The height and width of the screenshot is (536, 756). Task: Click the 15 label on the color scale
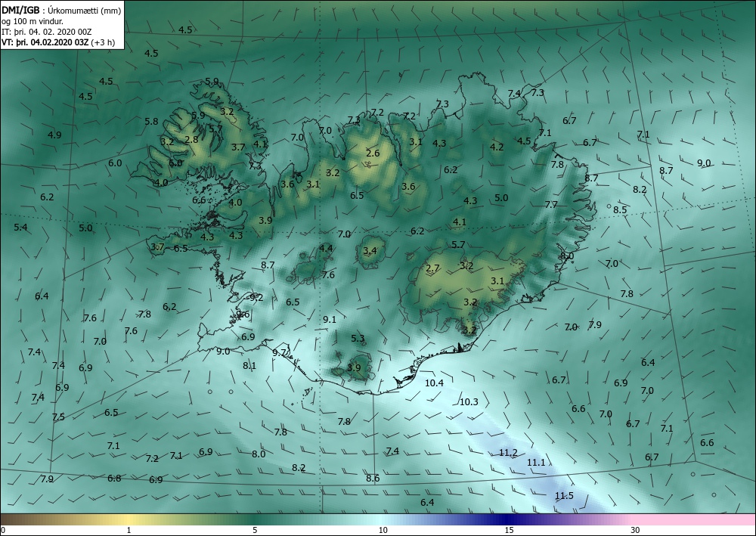[509, 530]
